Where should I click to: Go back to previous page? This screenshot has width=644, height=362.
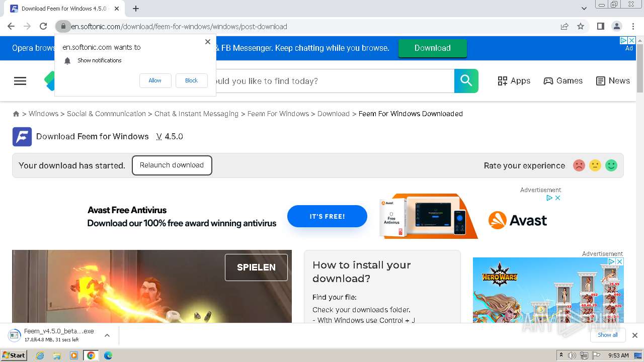pos(11,26)
